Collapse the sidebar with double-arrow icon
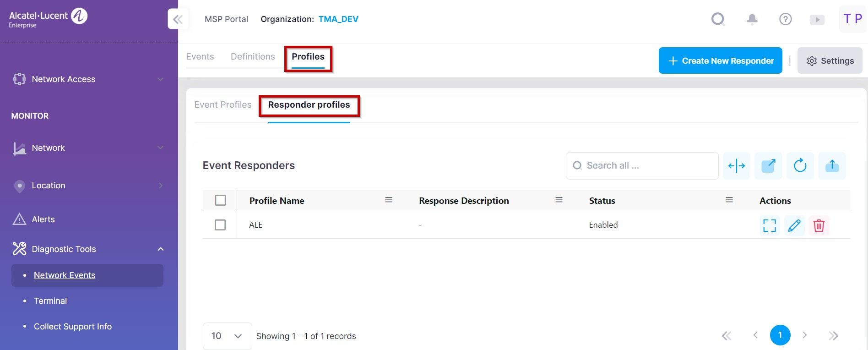Viewport: 868px width, 350px height. tap(178, 19)
